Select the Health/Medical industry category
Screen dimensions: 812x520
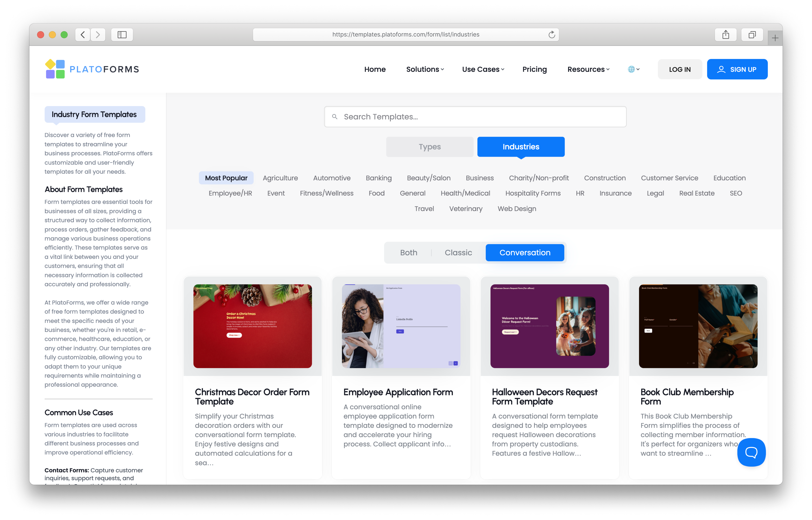pos(465,193)
